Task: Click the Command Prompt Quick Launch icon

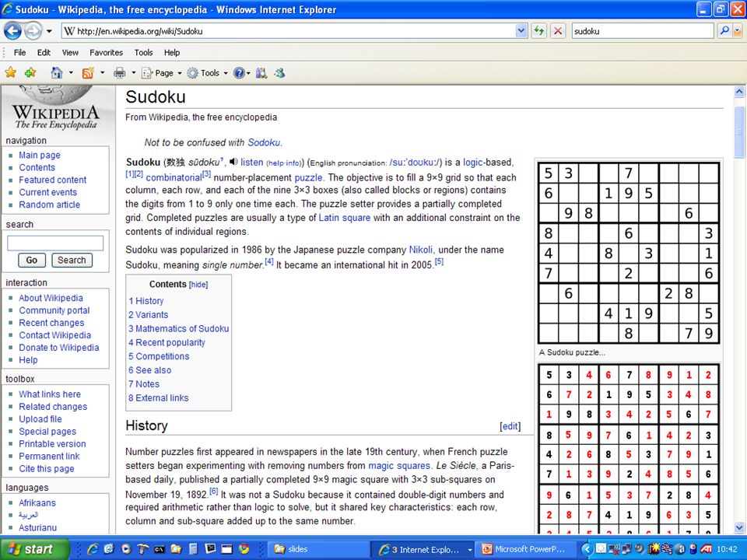Action: click(x=160, y=549)
